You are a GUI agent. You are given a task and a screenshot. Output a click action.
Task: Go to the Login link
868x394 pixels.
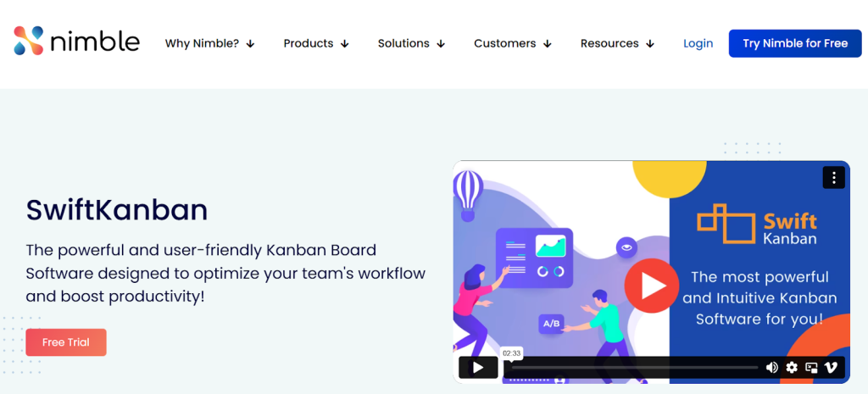(698, 43)
